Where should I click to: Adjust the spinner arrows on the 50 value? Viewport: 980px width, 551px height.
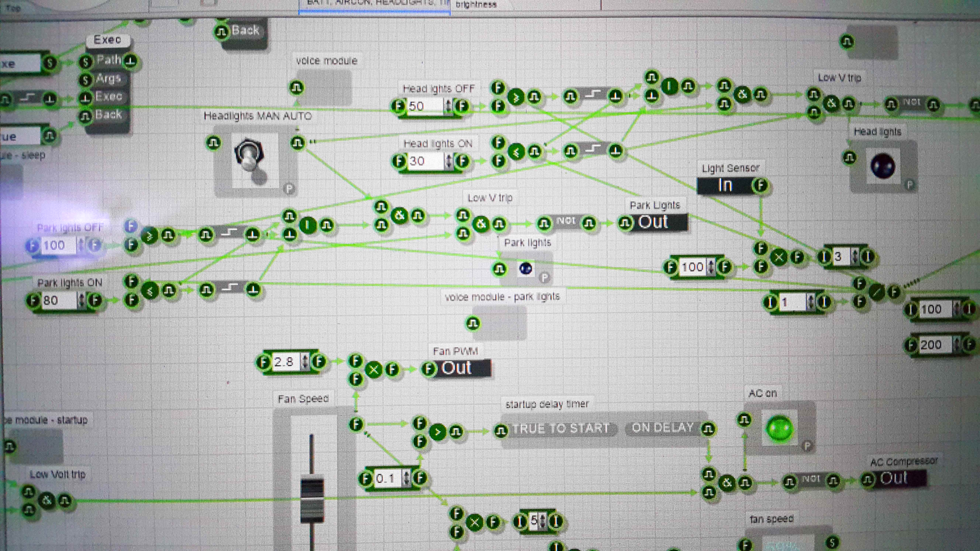(x=448, y=106)
